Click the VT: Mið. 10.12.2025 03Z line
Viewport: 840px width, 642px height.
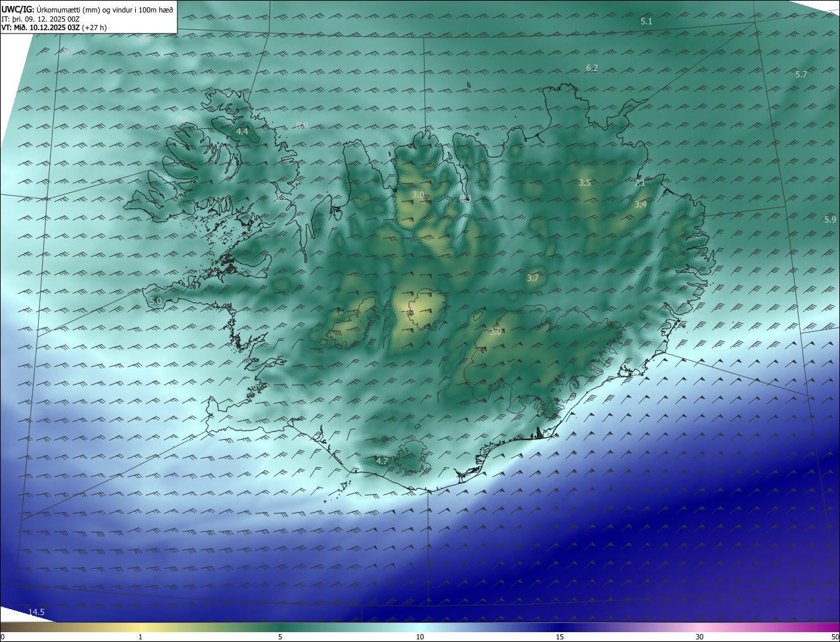54,28
